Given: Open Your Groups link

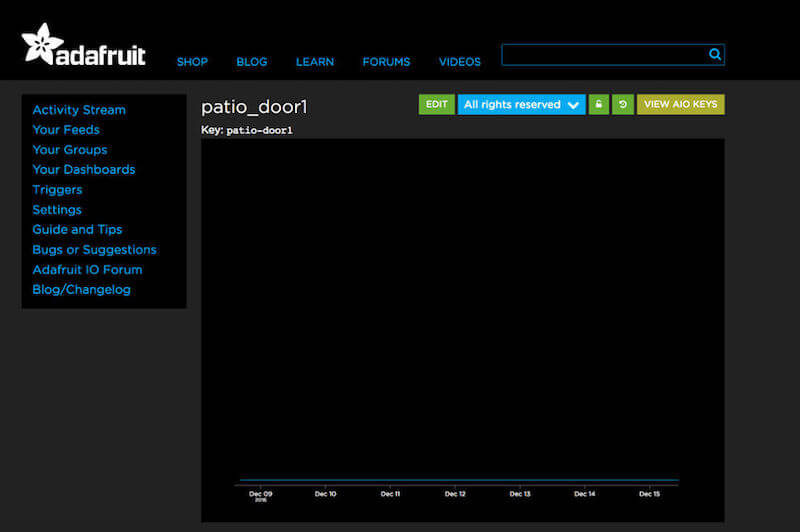Looking at the screenshot, I should (x=70, y=149).
